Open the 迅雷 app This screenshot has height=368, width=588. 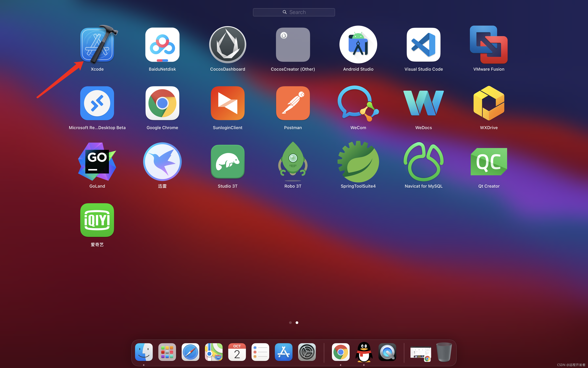click(162, 162)
